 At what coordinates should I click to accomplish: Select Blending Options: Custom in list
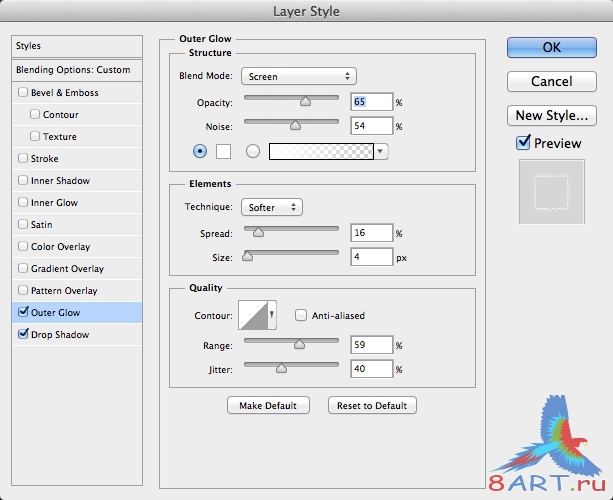(73, 70)
